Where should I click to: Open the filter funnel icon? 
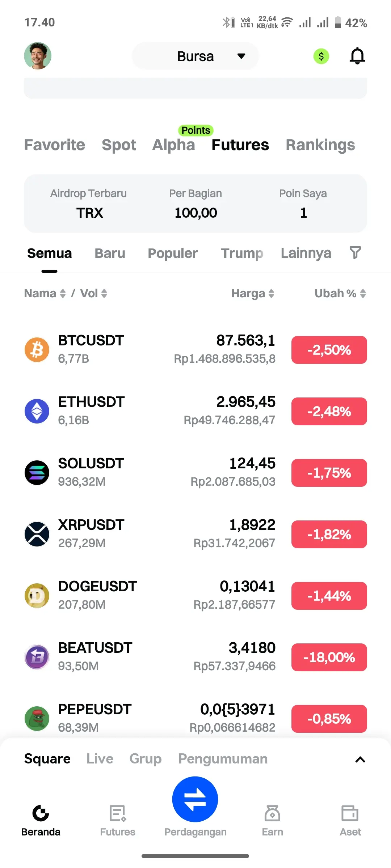click(355, 252)
